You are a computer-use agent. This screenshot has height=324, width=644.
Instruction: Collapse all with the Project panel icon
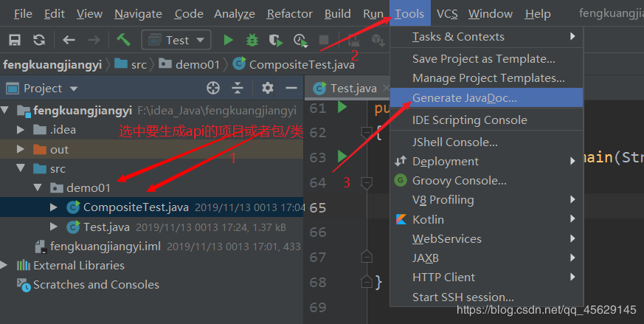pos(238,88)
